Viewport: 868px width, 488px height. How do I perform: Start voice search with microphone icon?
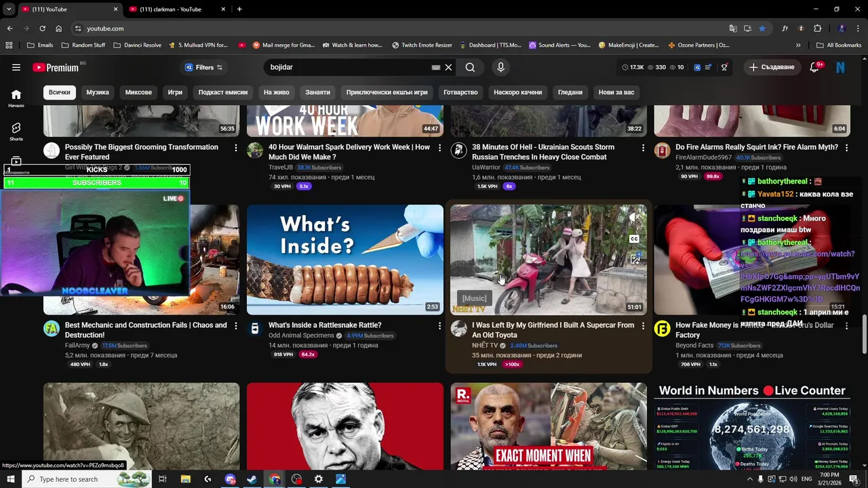tap(500, 67)
